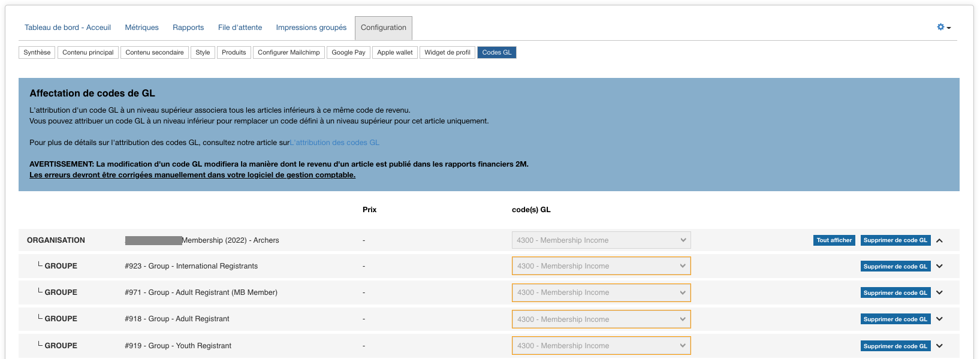Screen dimensions: 980x359
Task: Click Supprimer de code GL for organisation
Action: click(x=895, y=240)
